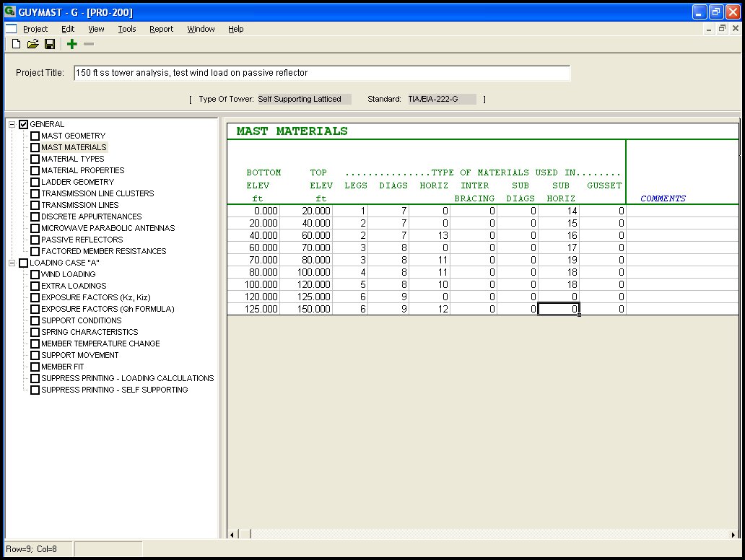
Task: Select TRANSMISSION LINES tree item
Action: [x=80, y=205]
